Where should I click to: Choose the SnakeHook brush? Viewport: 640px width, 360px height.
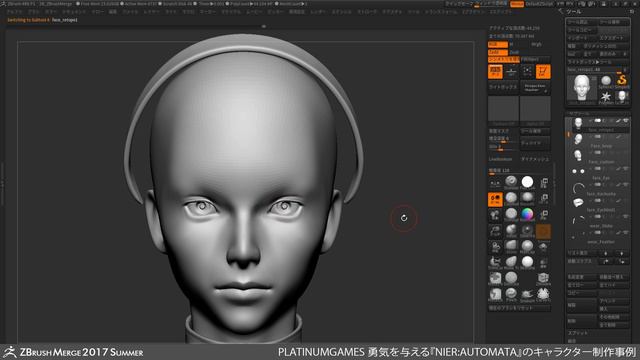tap(527, 294)
